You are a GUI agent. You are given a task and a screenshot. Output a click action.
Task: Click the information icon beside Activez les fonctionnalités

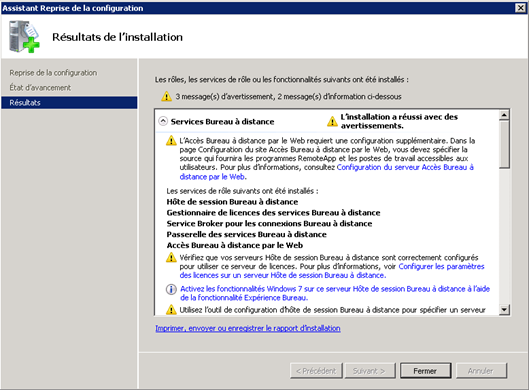coord(171,289)
